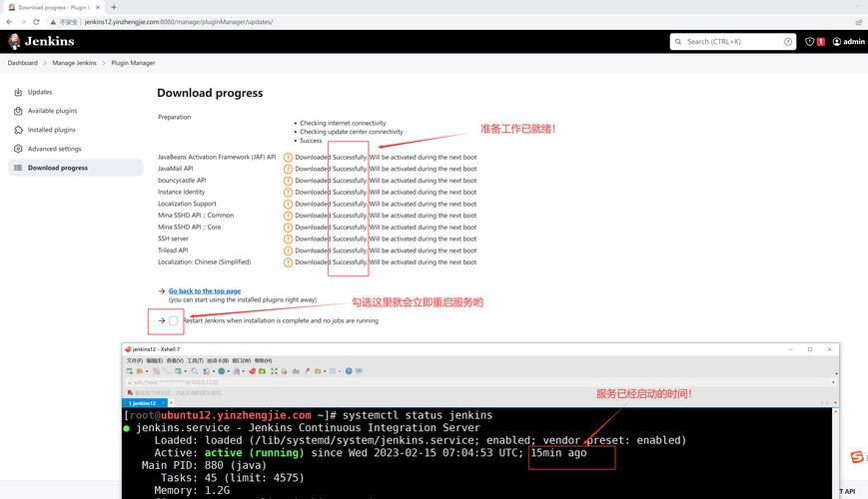Click warning icon beside bouncycastle API
This screenshot has height=499, width=868.
point(288,181)
